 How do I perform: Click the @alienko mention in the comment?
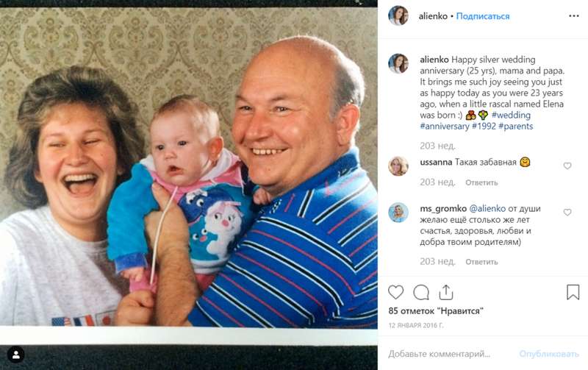pyautogui.click(x=487, y=208)
